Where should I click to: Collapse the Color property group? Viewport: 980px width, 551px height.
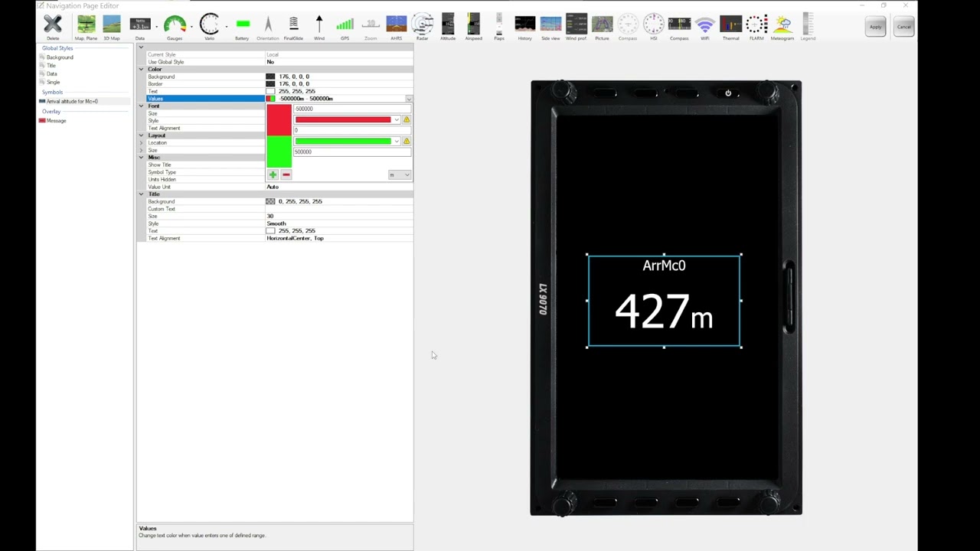pyautogui.click(x=141, y=70)
